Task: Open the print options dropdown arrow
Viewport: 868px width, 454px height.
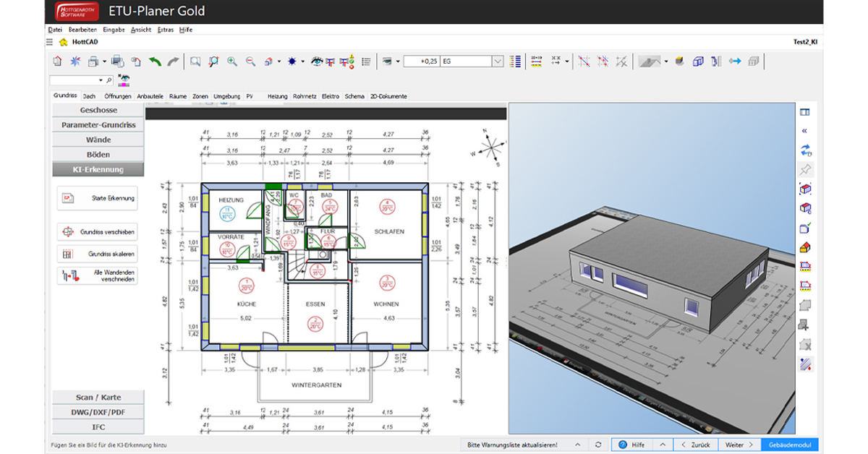Action: point(104,61)
